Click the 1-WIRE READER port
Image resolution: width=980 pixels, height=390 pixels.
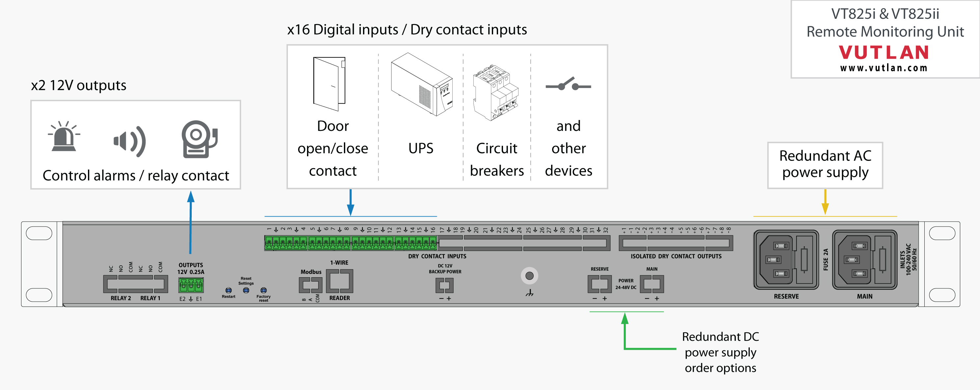point(339,281)
